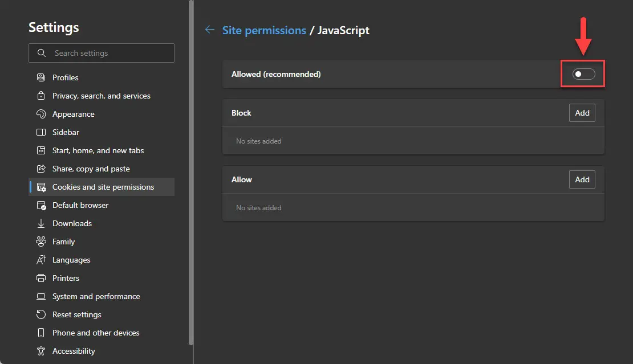Image resolution: width=633 pixels, height=364 pixels.
Task: Click the lock icon for Privacy, search, and services
Action: point(40,96)
